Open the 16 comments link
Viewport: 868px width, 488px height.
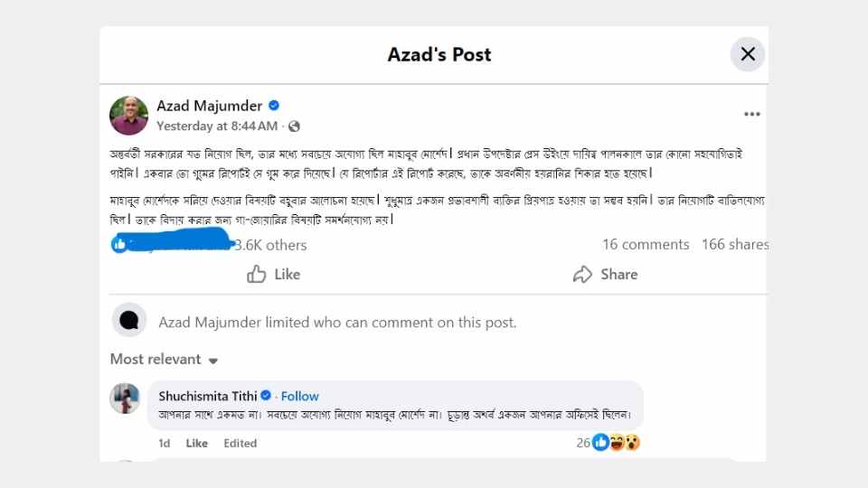pos(646,244)
